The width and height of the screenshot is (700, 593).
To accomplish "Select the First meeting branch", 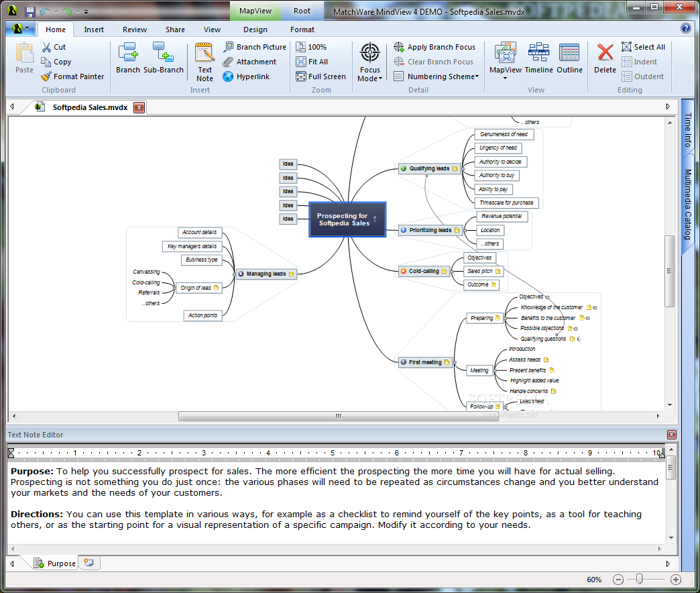I will [425, 363].
